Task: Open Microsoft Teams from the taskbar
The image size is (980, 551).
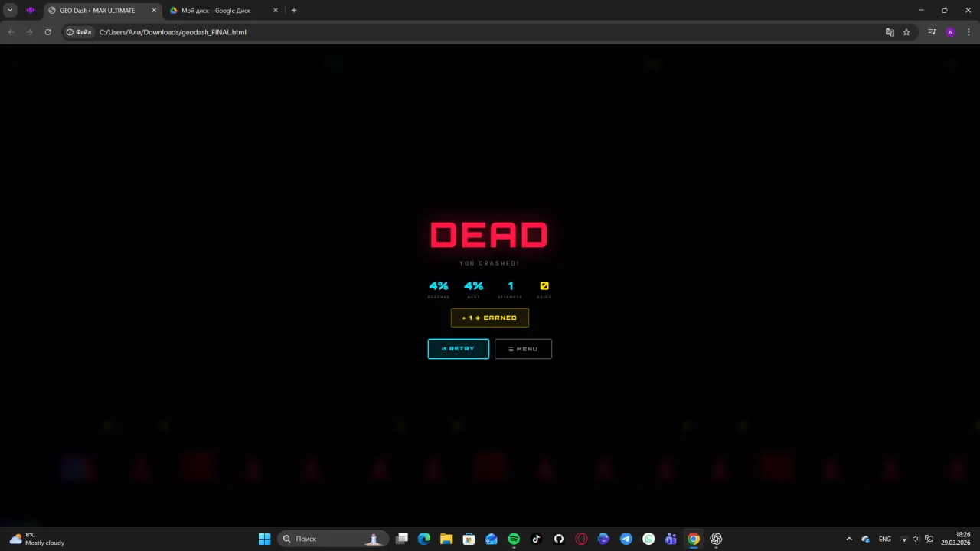Action: (x=671, y=539)
